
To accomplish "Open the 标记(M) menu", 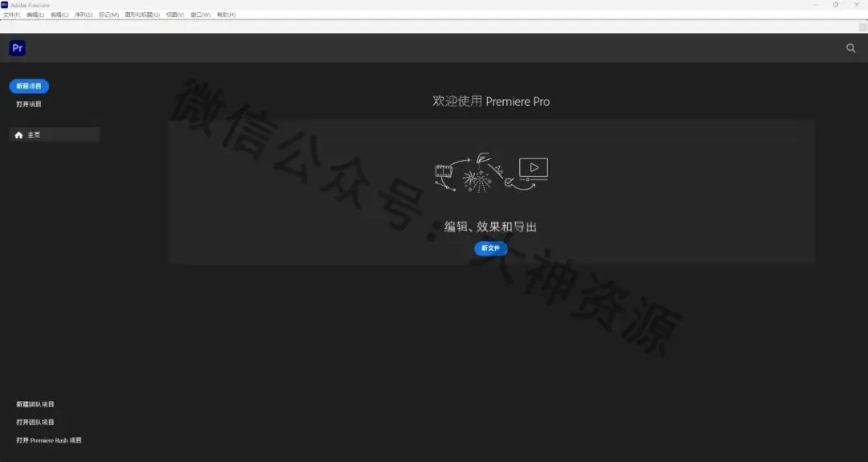I will click(x=108, y=15).
